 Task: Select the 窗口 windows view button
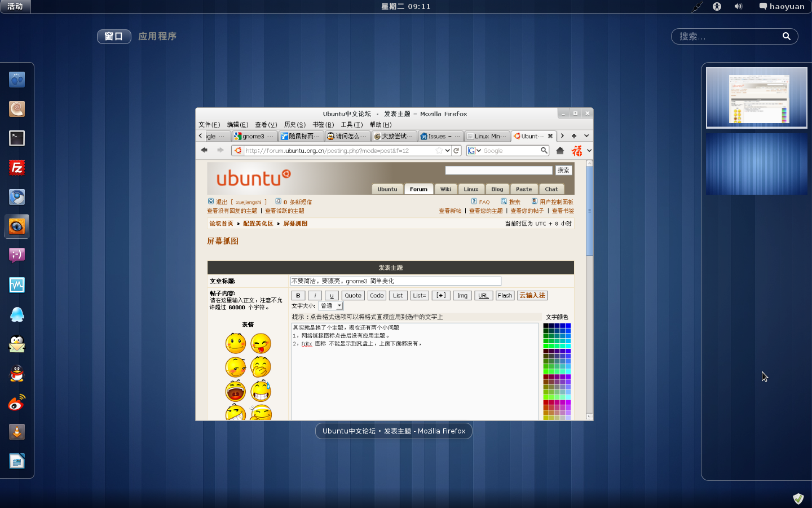(x=114, y=36)
